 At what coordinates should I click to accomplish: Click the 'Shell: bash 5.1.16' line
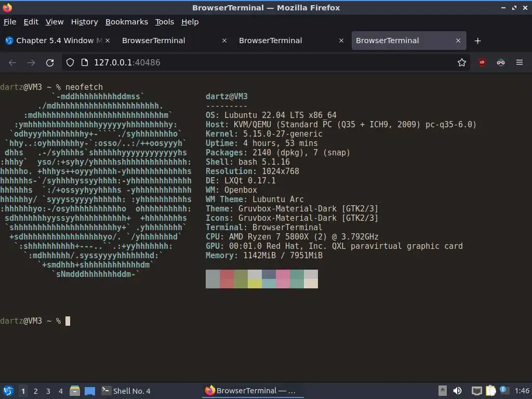point(248,162)
